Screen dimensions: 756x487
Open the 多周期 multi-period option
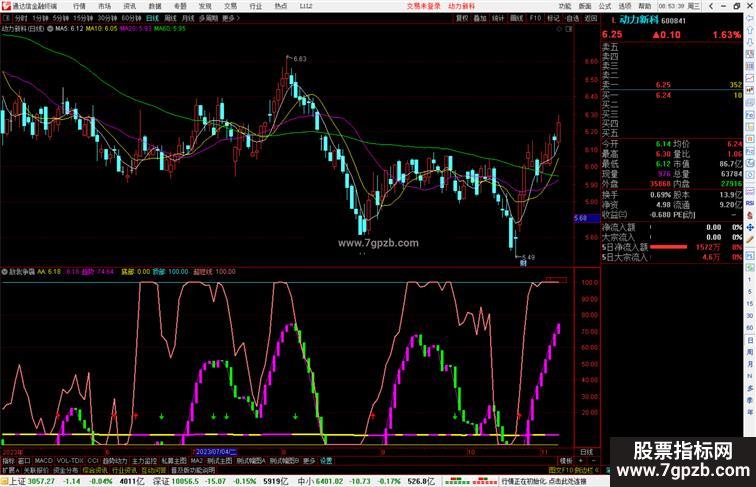pyautogui.click(x=208, y=18)
